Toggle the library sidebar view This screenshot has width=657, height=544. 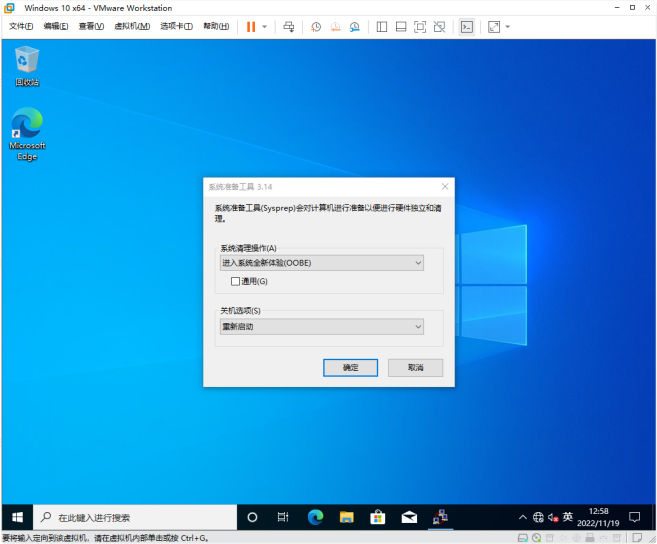[381, 27]
